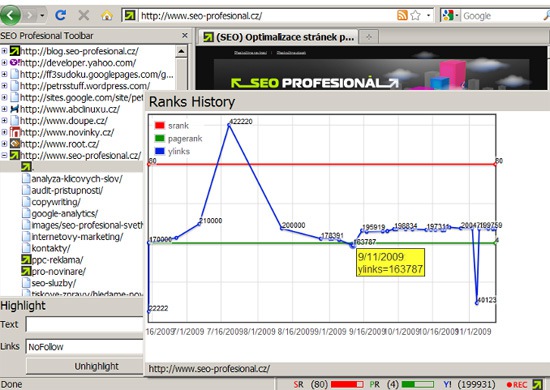Click the abclinuxu site icon

pyautogui.click(x=14, y=109)
